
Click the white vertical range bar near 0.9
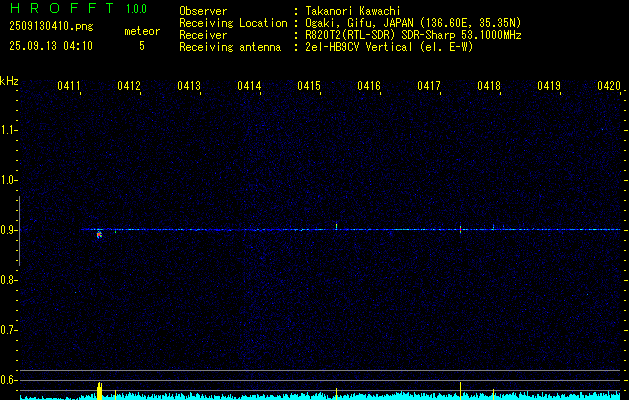click(20, 231)
